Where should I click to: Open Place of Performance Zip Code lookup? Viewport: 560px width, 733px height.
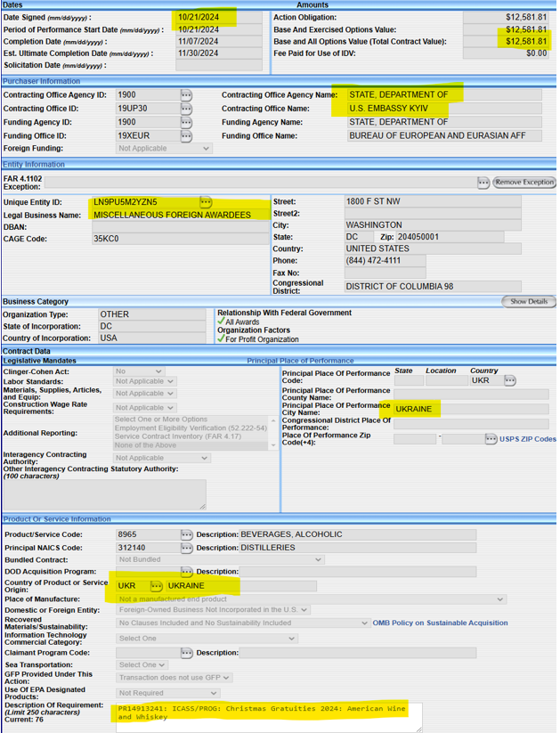[x=491, y=439]
